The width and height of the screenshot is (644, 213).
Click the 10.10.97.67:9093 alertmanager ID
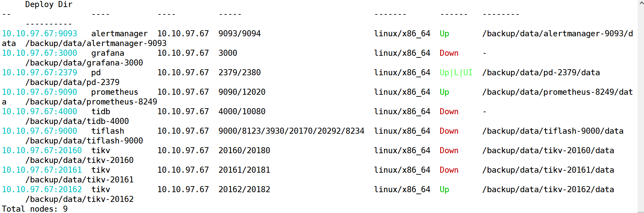tap(40, 34)
